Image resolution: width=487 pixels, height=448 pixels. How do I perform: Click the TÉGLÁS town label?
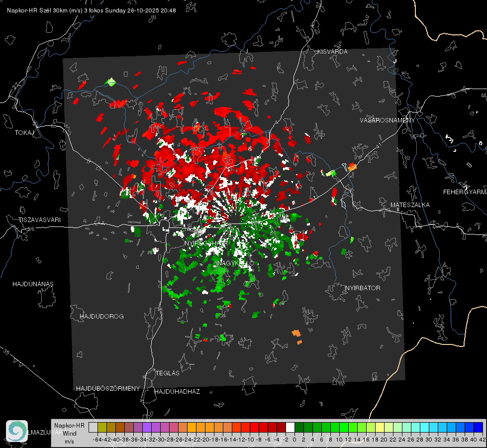tap(168, 373)
